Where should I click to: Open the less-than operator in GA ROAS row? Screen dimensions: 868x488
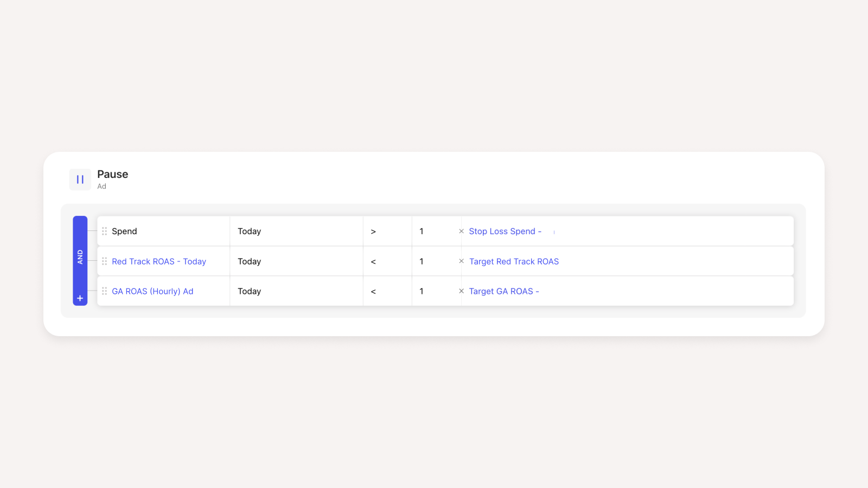[387, 291]
